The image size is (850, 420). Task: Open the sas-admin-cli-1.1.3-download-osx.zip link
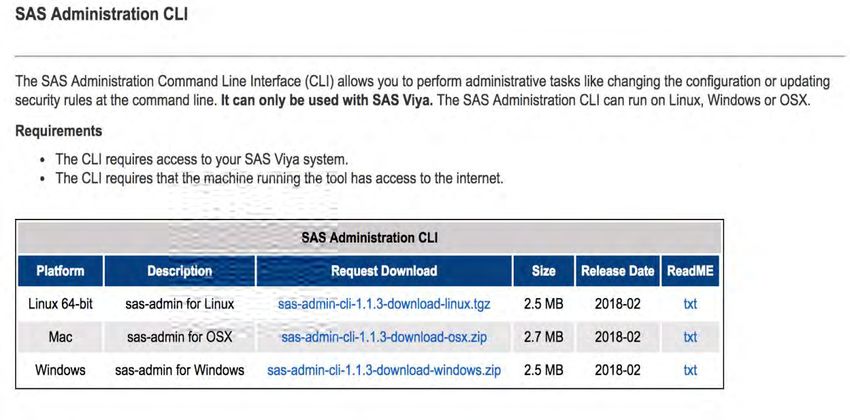point(384,337)
